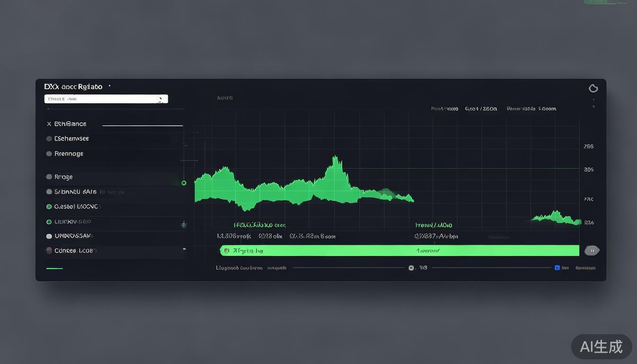Toggle the blue checkbox at bottom right
The height and width of the screenshot is (364, 637).
(x=557, y=268)
